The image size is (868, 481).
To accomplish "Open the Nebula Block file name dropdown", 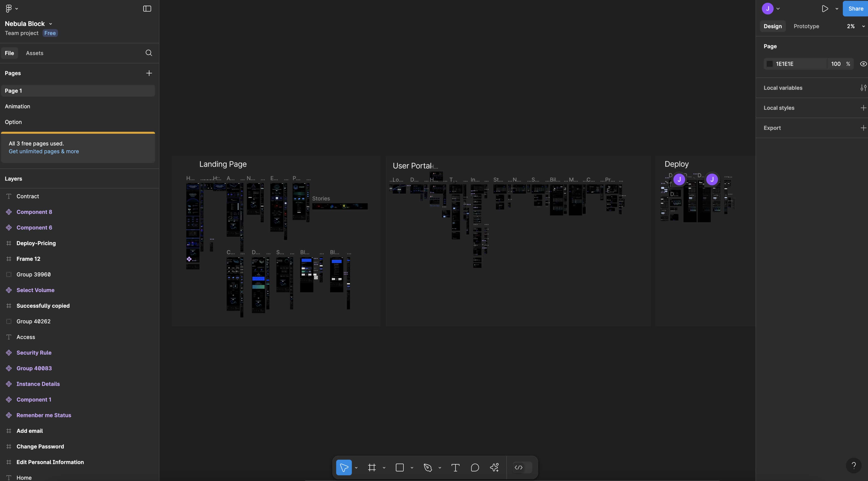I will [x=51, y=24].
